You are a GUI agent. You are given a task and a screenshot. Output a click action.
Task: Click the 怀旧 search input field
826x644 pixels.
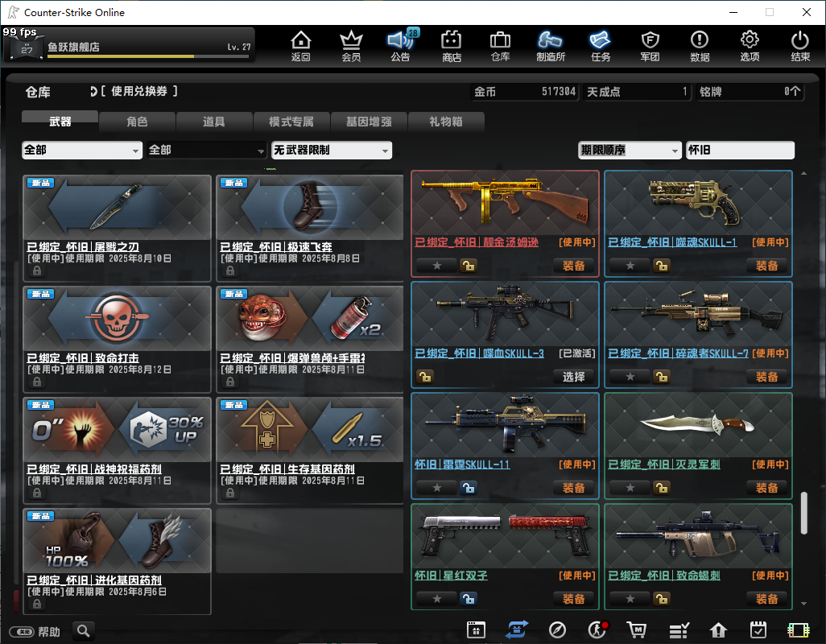click(740, 150)
